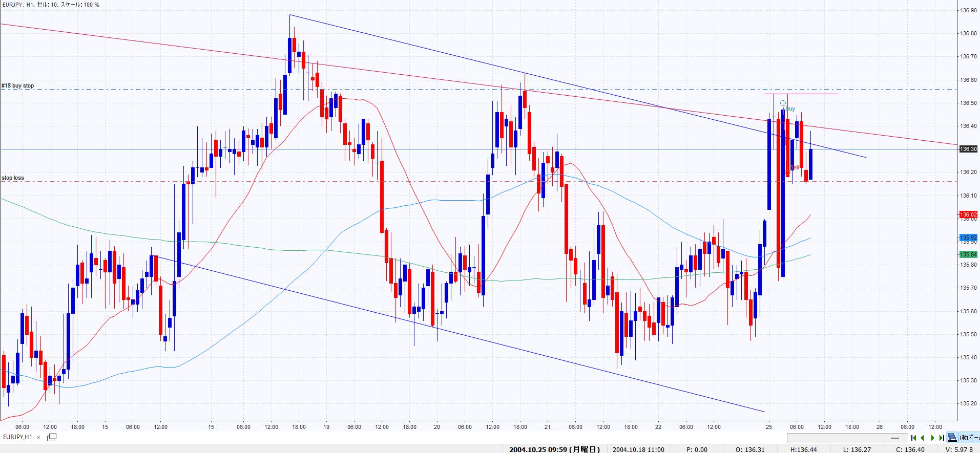980x453 pixels.
Task: Click the datetime field in the status bar
Action: (554, 449)
